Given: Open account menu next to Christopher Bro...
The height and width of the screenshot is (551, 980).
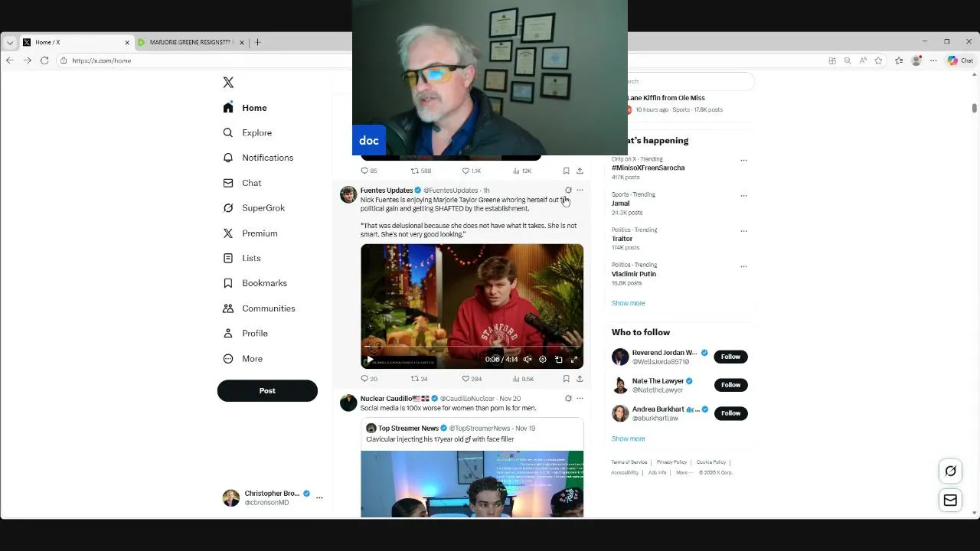Looking at the screenshot, I should pyautogui.click(x=319, y=497).
